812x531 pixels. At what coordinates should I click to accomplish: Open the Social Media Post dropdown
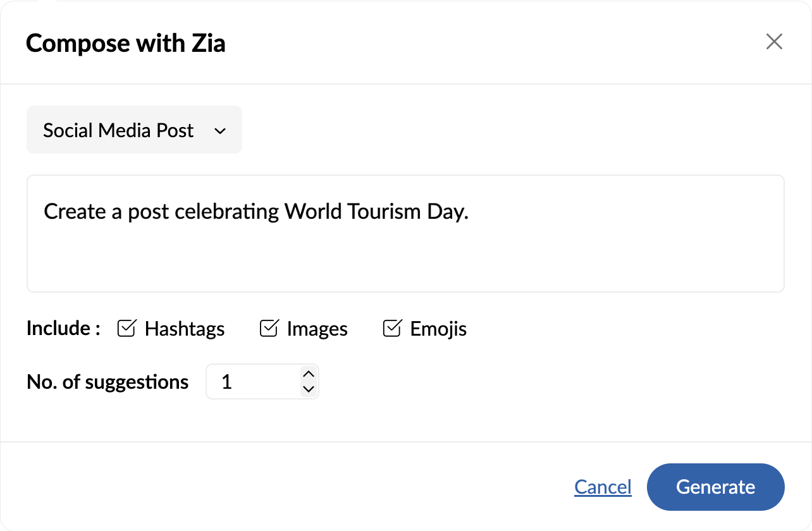point(133,130)
